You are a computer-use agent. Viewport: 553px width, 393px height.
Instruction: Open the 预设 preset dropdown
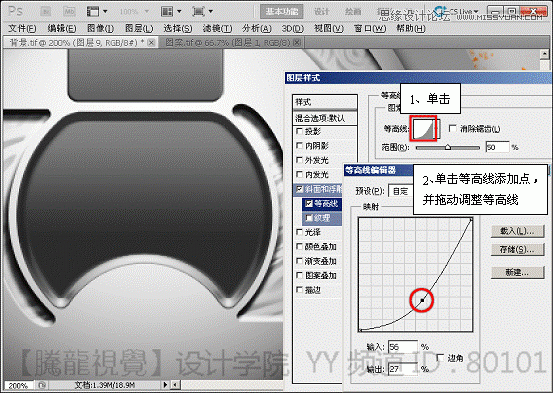coord(401,191)
